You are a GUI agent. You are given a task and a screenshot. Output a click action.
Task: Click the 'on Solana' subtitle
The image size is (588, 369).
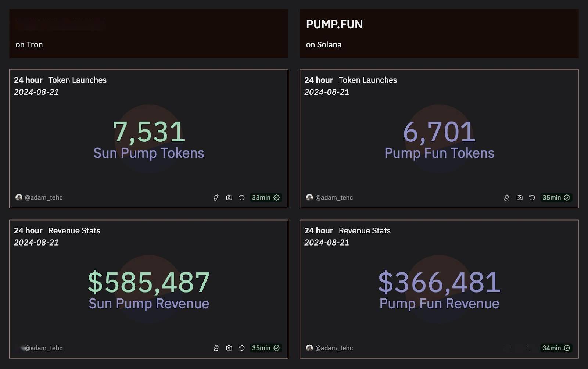point(324,45)
